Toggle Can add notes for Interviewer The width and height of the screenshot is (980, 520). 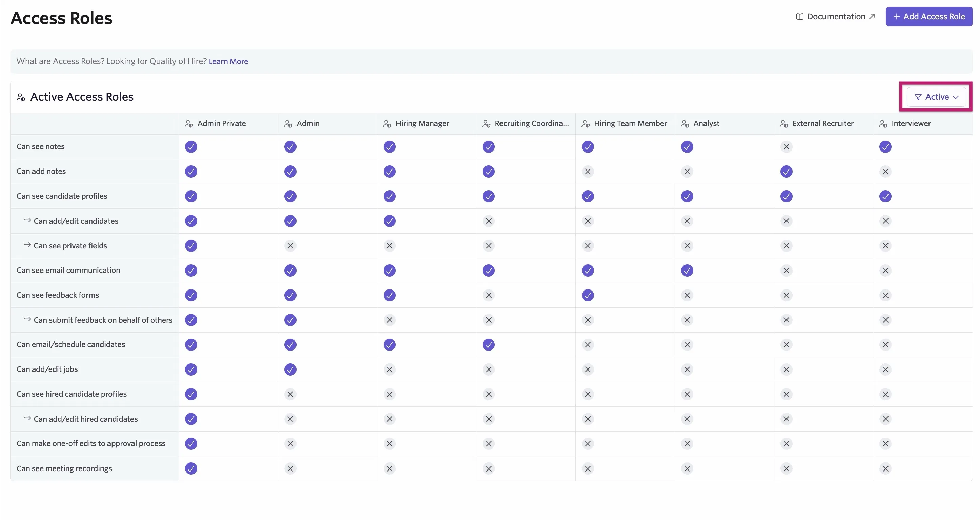[x=885, y=171]
